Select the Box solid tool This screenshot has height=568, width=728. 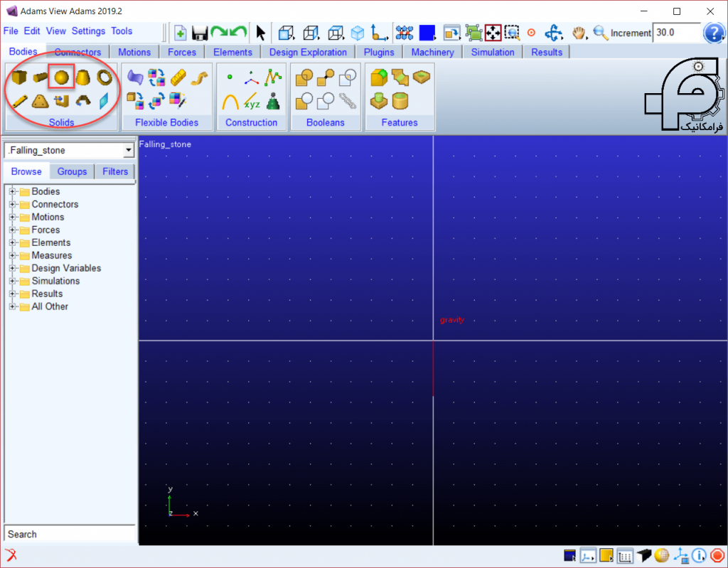click(x=19, y=77)
